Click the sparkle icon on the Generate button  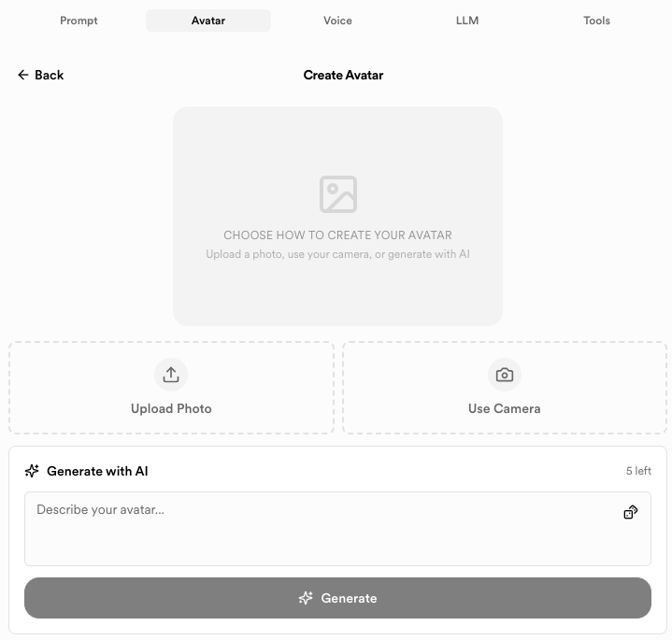coord(306,598)
